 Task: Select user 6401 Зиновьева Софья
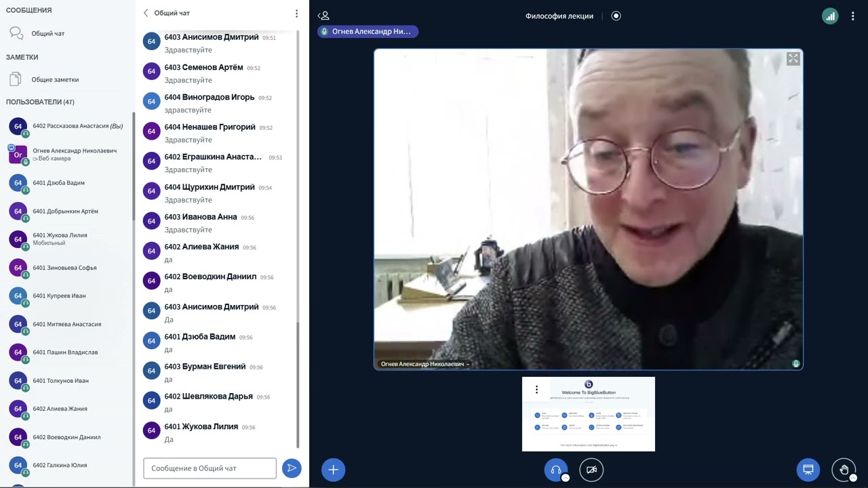coord(68,268)
